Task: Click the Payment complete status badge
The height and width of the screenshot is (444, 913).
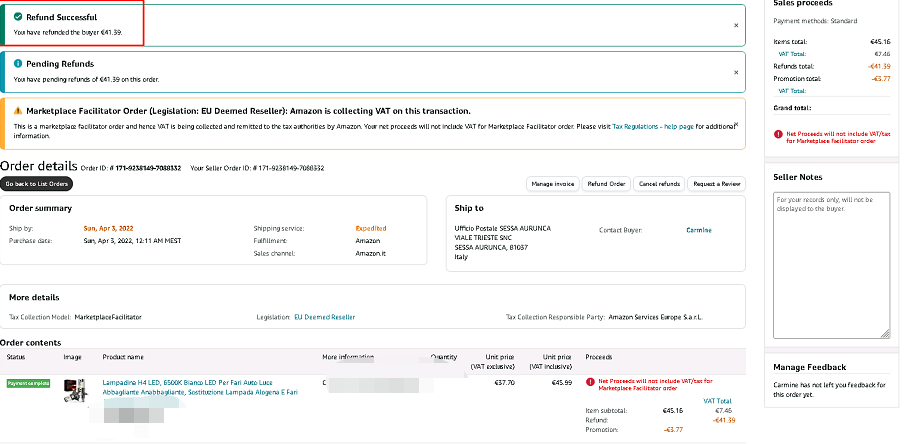Action: click(28, 383)
